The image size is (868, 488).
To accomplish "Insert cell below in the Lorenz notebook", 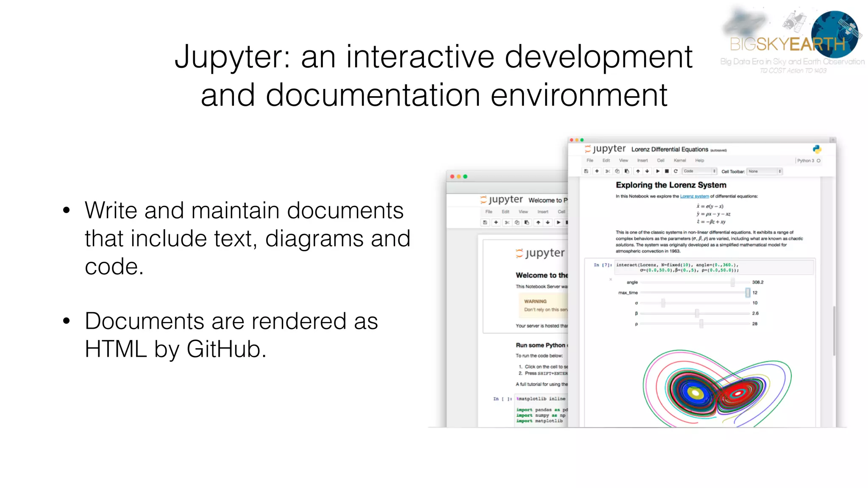I will coord(597,171).
